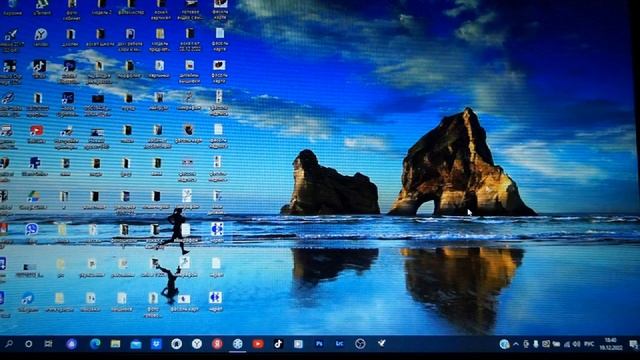
Task: Switch input language via РУС indicator
Action: (x=589, y=344)
